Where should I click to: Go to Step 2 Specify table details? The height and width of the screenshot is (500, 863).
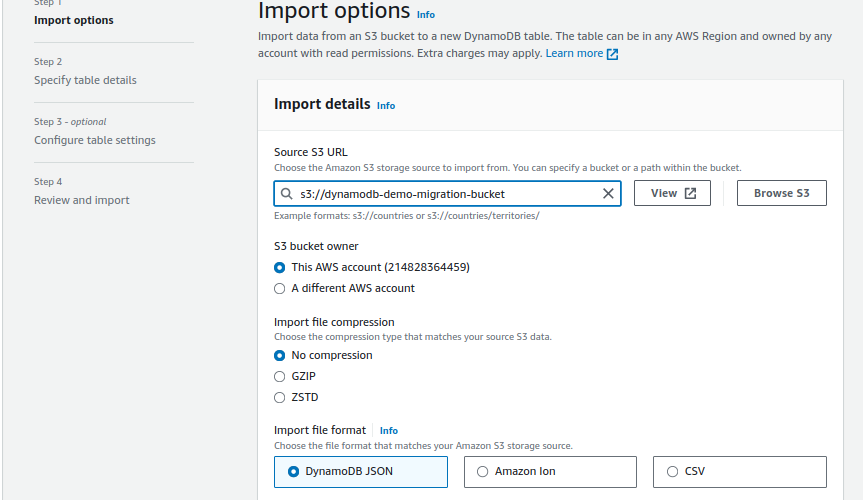85,80
